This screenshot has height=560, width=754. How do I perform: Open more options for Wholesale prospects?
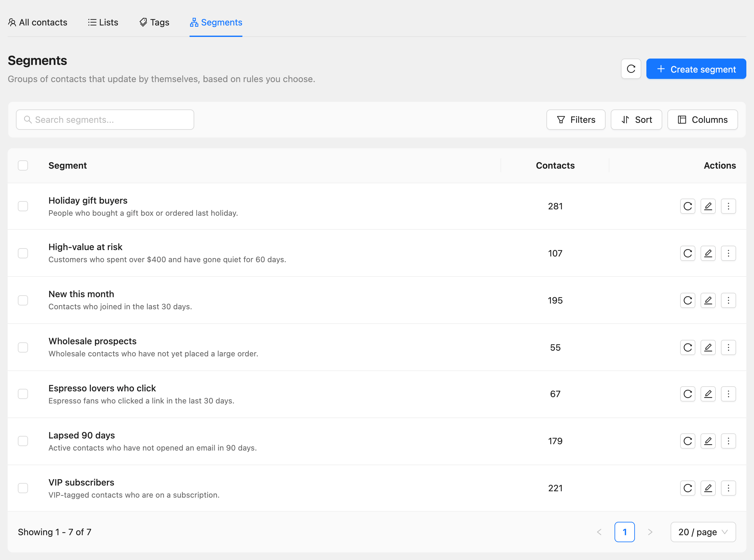click(728, 347)
